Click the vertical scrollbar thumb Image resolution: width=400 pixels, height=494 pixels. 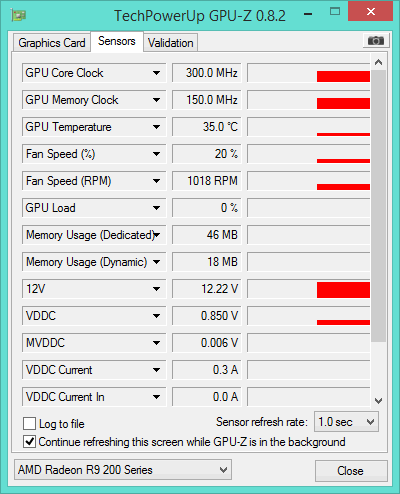378,206
